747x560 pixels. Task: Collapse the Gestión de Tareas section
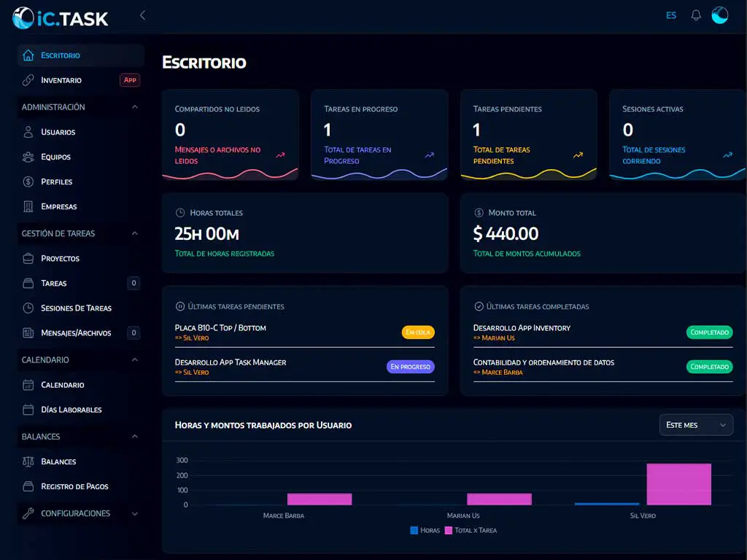point(134,233)
